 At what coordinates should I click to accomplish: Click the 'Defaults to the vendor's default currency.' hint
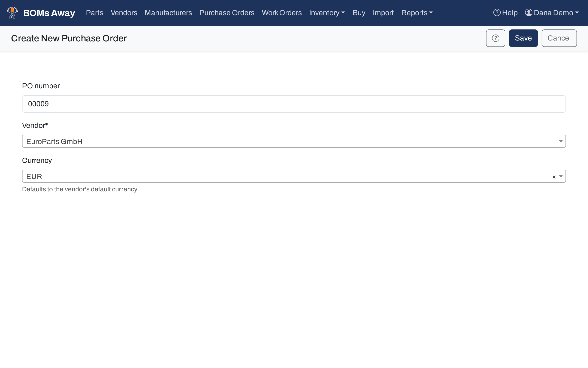point(80,189)
